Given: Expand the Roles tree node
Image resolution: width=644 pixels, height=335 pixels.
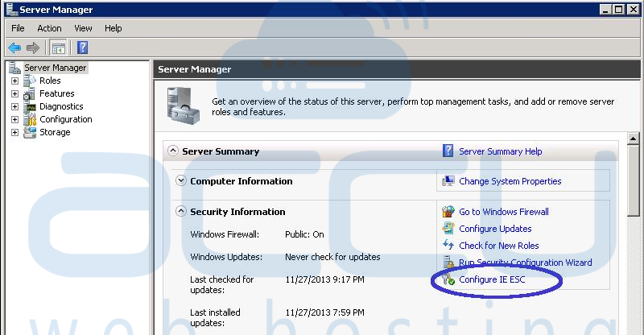Looking at the screenshot, I should tap(14, 81).
